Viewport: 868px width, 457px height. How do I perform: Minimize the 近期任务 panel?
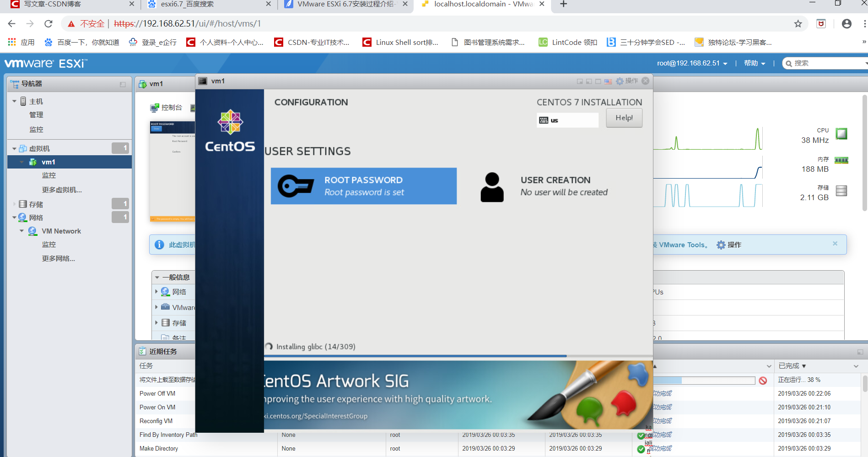click(860, 352)
